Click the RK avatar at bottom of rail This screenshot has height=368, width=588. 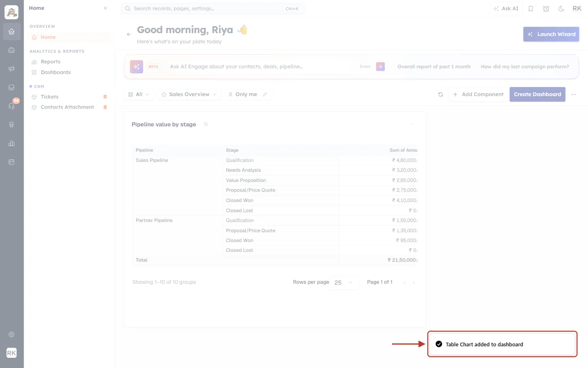11,353
